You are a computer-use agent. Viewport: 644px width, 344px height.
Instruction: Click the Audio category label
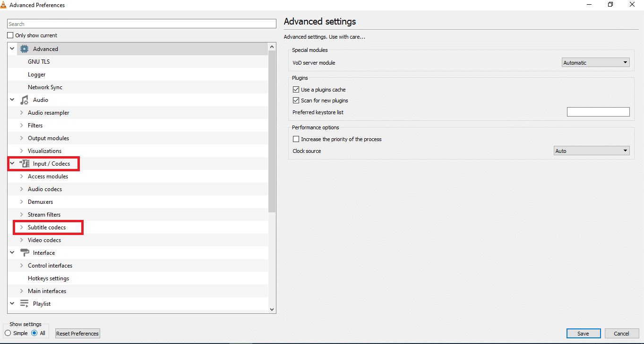pyautogui.click(x=41, y=100)
